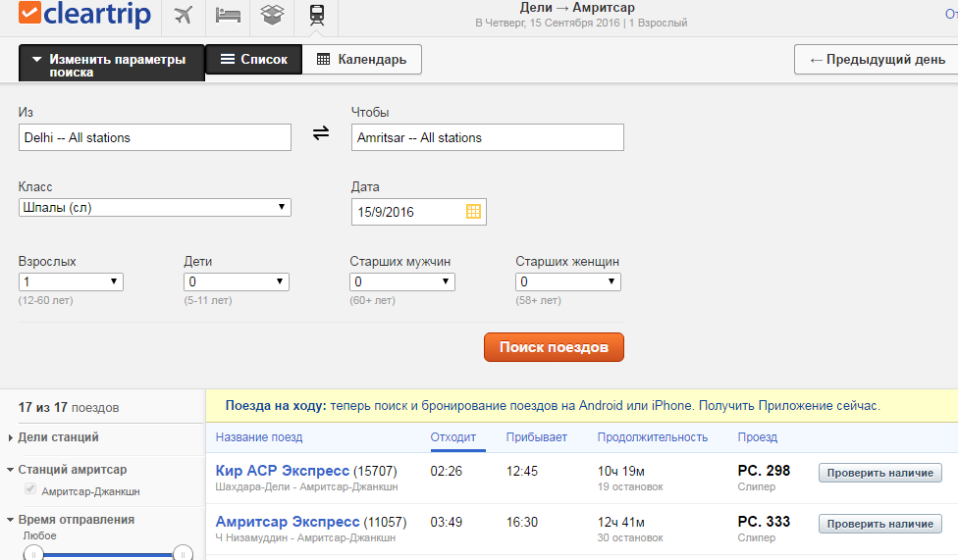Click the Из station input field

pyautogui.click(x=154, y=137)
